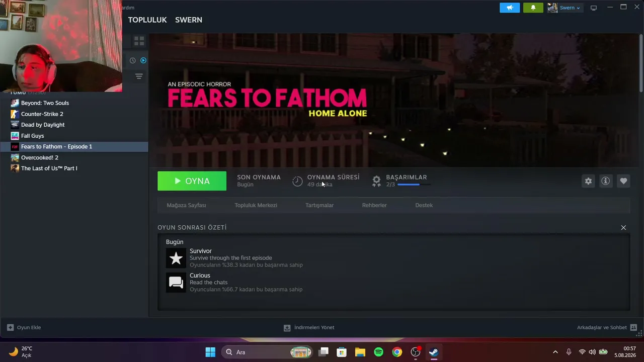Launch the game with the green OYNA button
Image resolution: width=644 pixels, height=362 pixels.
(x=192, y=181)
